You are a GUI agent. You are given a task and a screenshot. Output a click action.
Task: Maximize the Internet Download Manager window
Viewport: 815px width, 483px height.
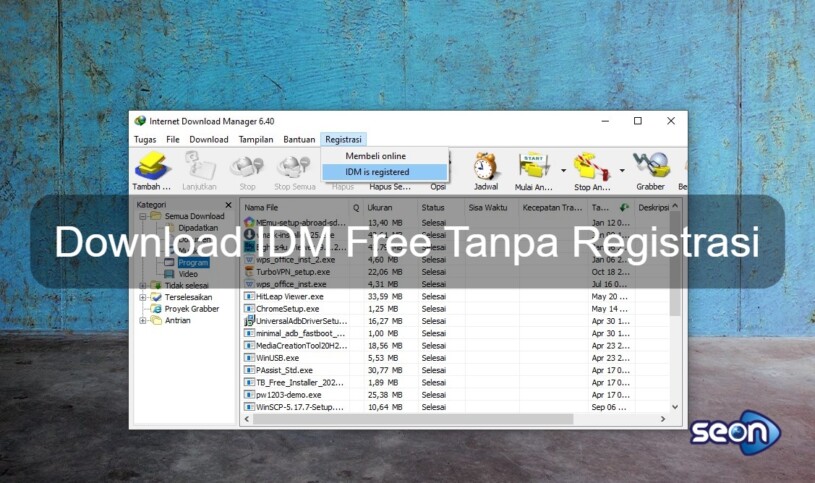click(x=638, y=121)
